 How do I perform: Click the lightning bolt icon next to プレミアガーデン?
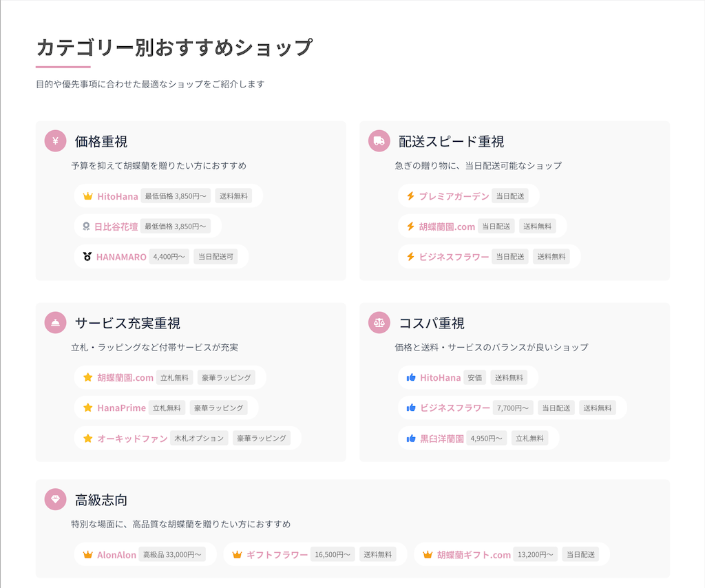[x=411, y=196]
